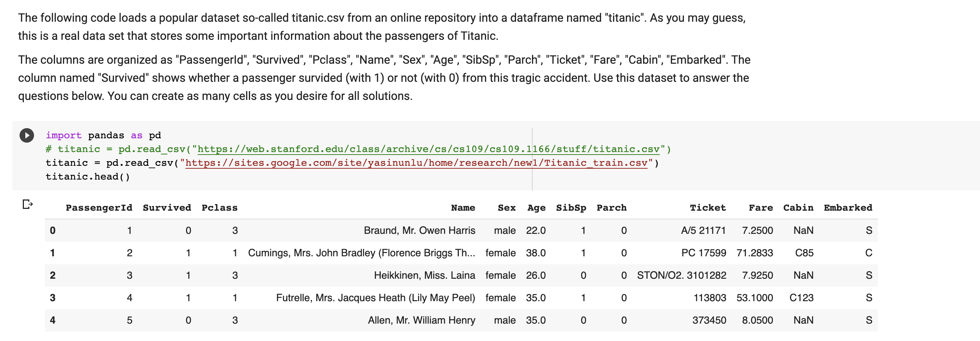Click the Survived column header
The width and height of the screenshot is (980, 341).
click(166, 208)
